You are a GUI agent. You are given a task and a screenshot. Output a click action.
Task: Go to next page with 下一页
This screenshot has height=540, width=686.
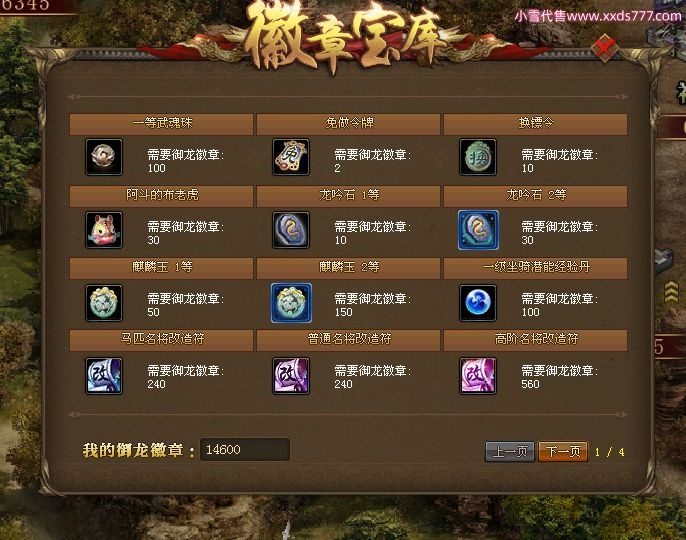pos(563,451)
